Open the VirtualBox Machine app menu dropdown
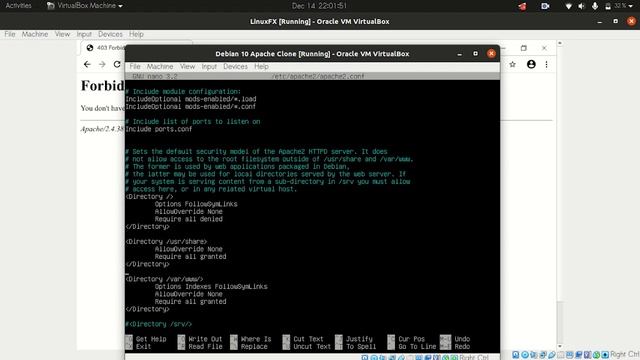This screenshot has height=360, width=640. (84, 6)
